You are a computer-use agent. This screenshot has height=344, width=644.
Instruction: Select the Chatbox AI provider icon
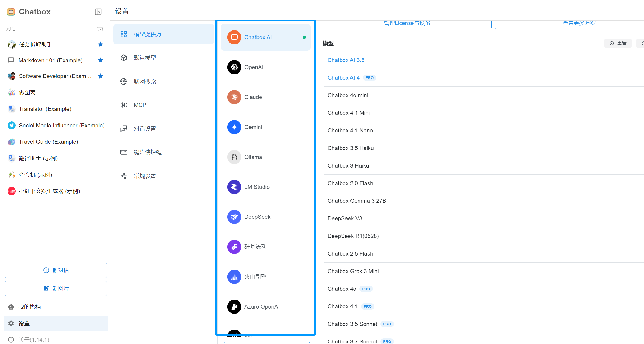coord(234,37)
